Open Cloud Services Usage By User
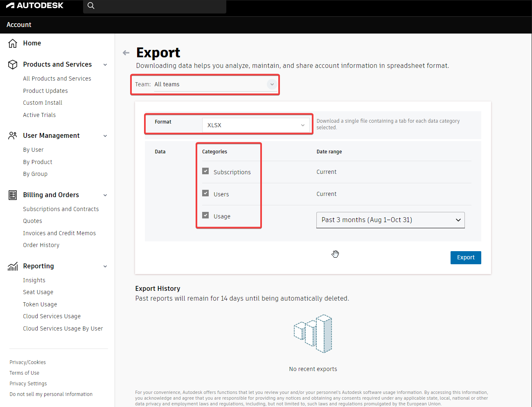Image resolution: width=532 pixels, height=407 pixels. click(63, 328)
